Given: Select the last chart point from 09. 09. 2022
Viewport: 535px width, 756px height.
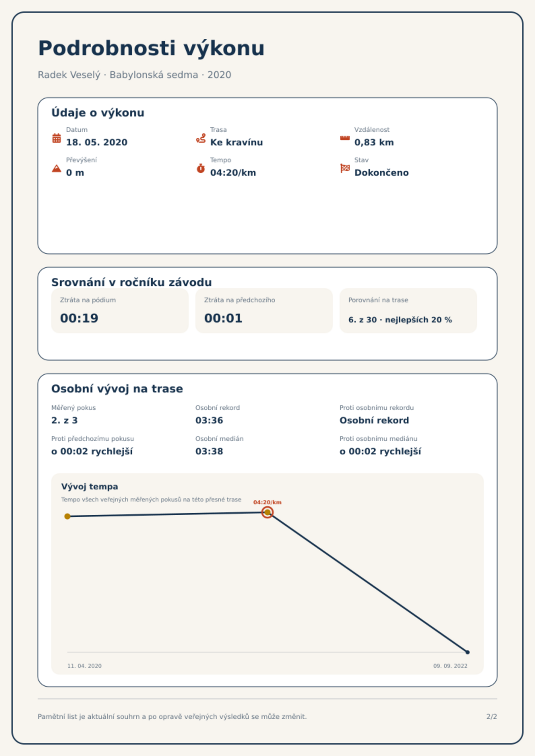Looking at the screenshot, I should pyautogui.click(x=467, y=652).
